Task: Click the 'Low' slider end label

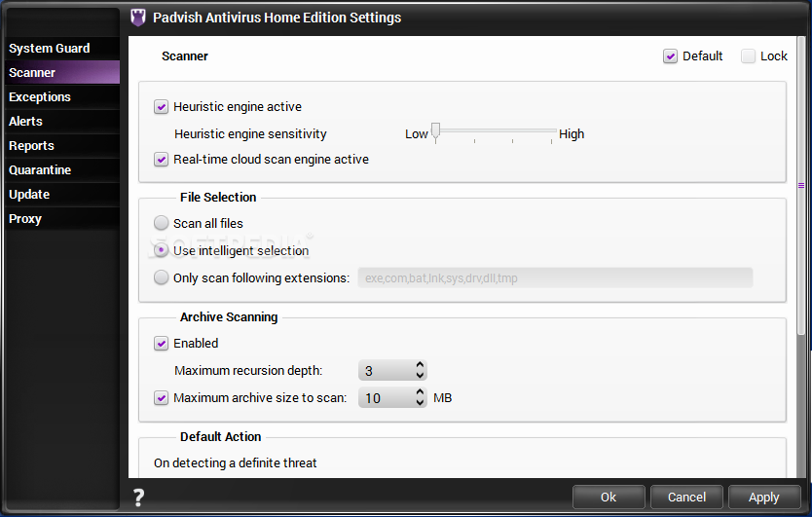Action: click(417, 134)
